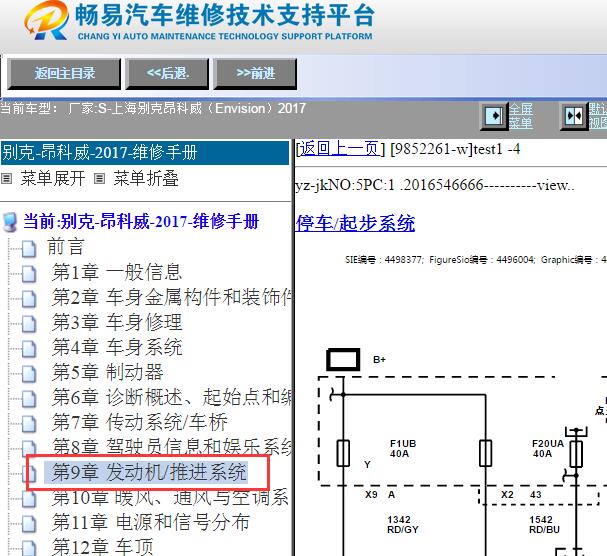Expand all with the 菜单展开 icon

[6, 178]
